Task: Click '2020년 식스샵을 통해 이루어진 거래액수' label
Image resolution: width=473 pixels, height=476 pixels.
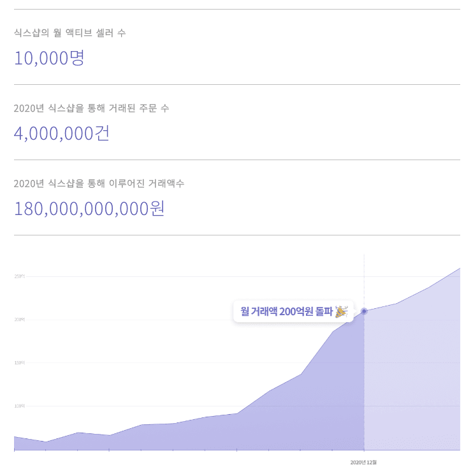Action: pos(99,184)
